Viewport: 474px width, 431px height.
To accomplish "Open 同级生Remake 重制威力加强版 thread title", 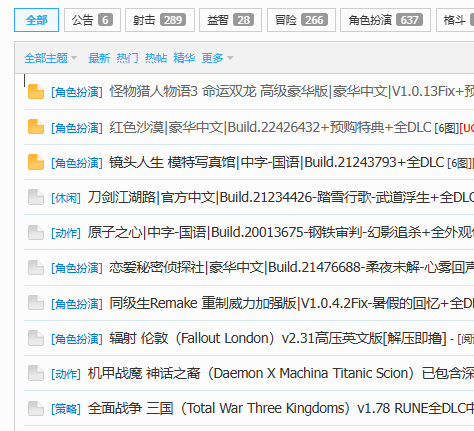I will 292,303.
